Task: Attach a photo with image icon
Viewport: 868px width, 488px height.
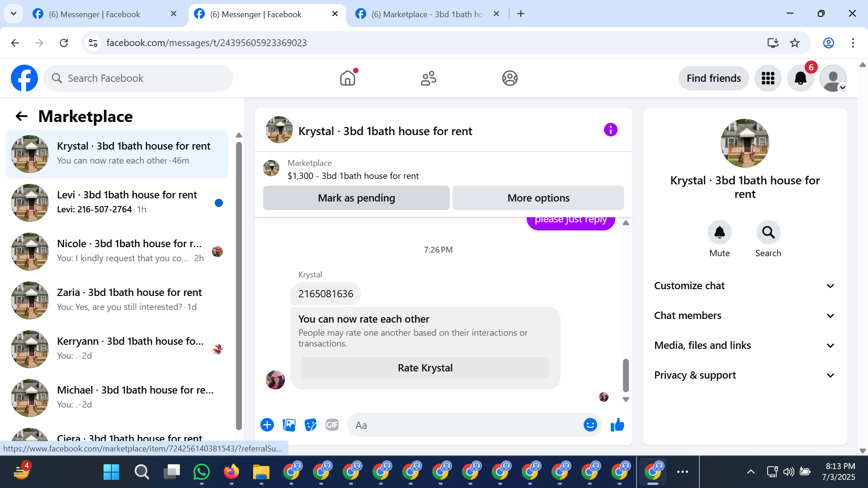Action: pos(289,425)
